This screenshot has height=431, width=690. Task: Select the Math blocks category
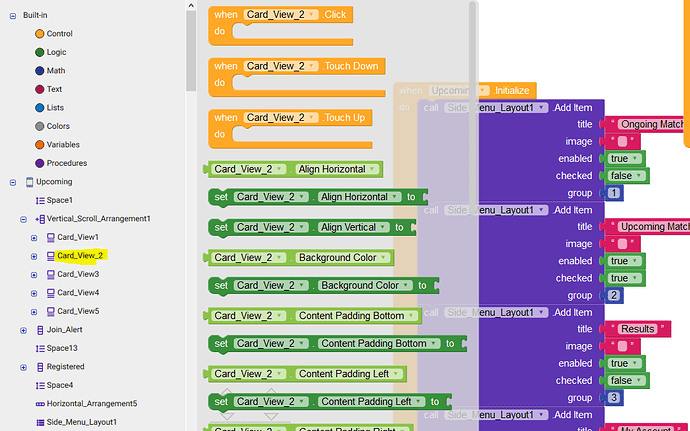pos(55,71)
